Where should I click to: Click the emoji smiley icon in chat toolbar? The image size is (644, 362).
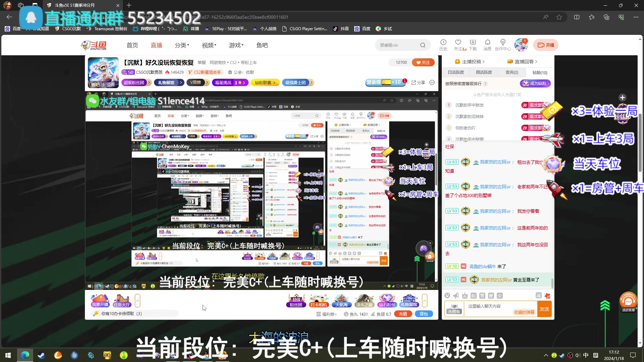point(447,296)
